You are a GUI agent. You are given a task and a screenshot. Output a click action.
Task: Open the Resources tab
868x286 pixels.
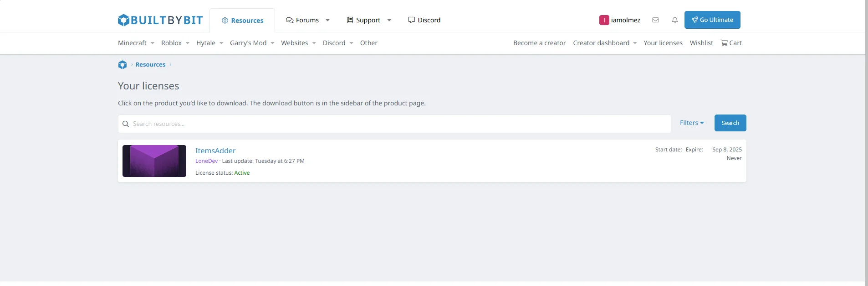[x=242, y=21]
